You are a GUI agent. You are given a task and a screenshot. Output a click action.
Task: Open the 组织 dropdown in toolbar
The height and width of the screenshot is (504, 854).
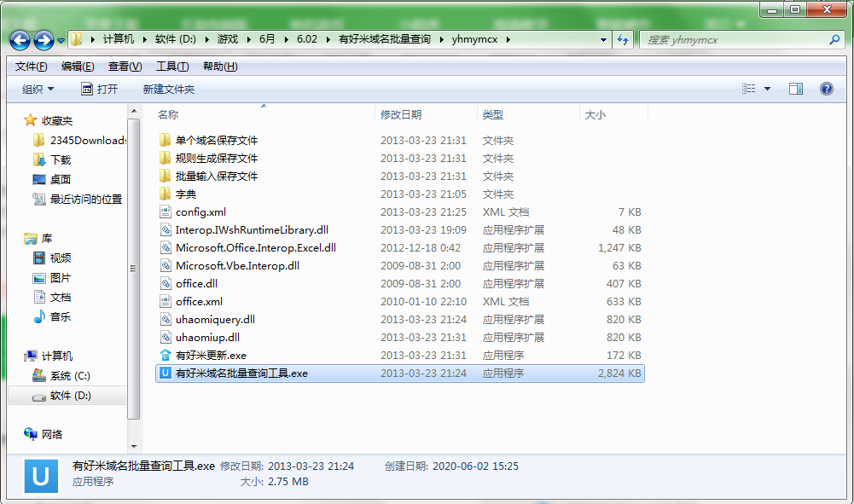[x=38, y=89]
